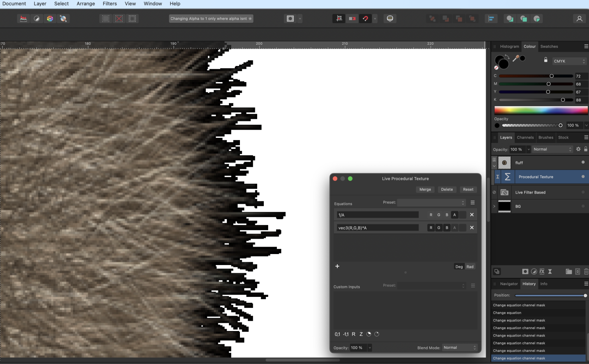Open the CMYK color model dropdown
The image size is (589, 364).
(x=569, y=61)
